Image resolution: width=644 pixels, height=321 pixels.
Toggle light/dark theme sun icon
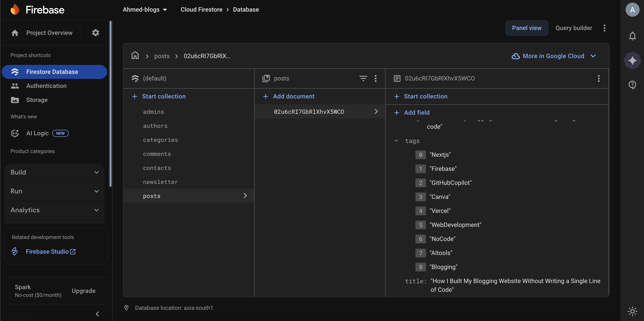pyautogui.click(x=633, y=311)
